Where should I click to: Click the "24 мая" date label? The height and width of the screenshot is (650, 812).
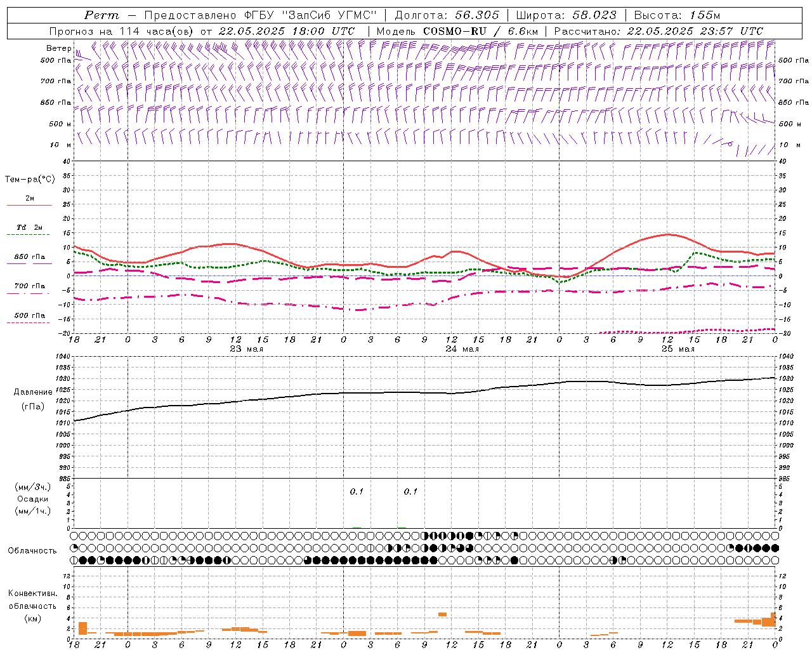pyautogui.click(x=462, y=349)
